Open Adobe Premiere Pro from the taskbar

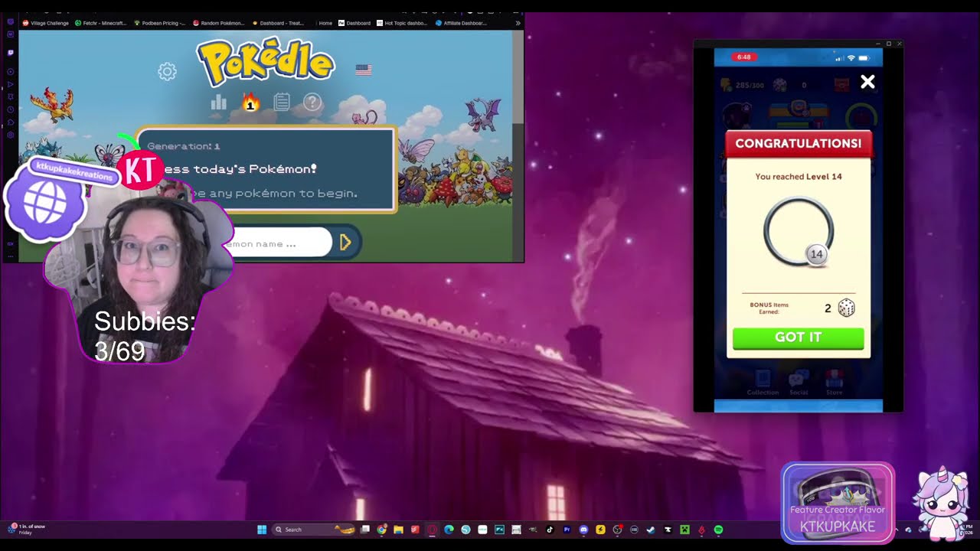coord(567,530)
